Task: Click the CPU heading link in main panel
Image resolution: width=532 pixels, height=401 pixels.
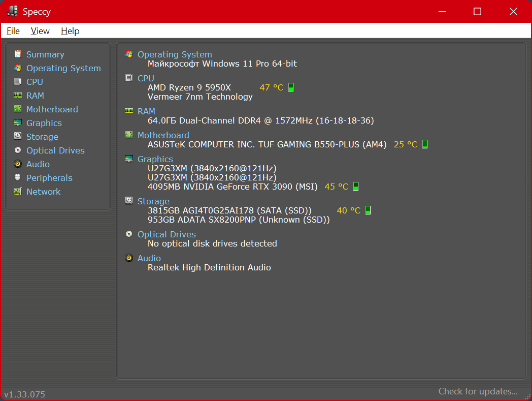Action: (146, 78)
